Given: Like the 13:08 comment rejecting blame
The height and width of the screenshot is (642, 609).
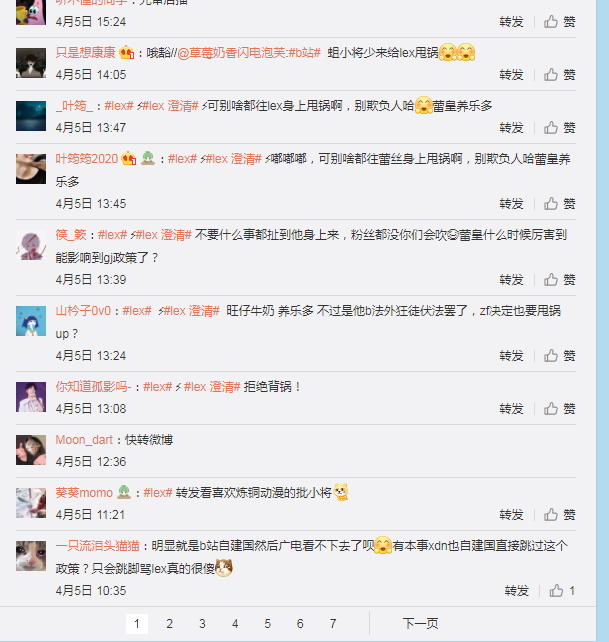Looking at the screenshot, I should pyautogui.click(x=559, y=409).
